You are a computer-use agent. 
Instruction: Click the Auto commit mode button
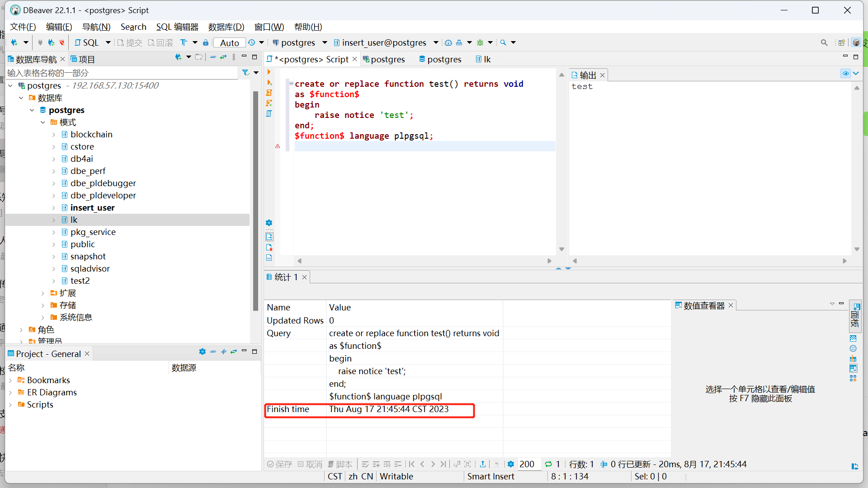pyautogui.click(x=230, y=42)
